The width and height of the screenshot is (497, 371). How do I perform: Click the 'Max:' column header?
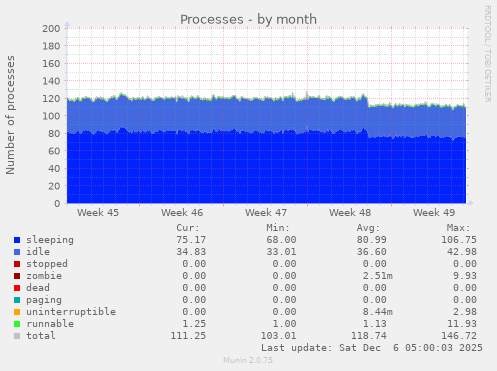[x=459, y=228]
